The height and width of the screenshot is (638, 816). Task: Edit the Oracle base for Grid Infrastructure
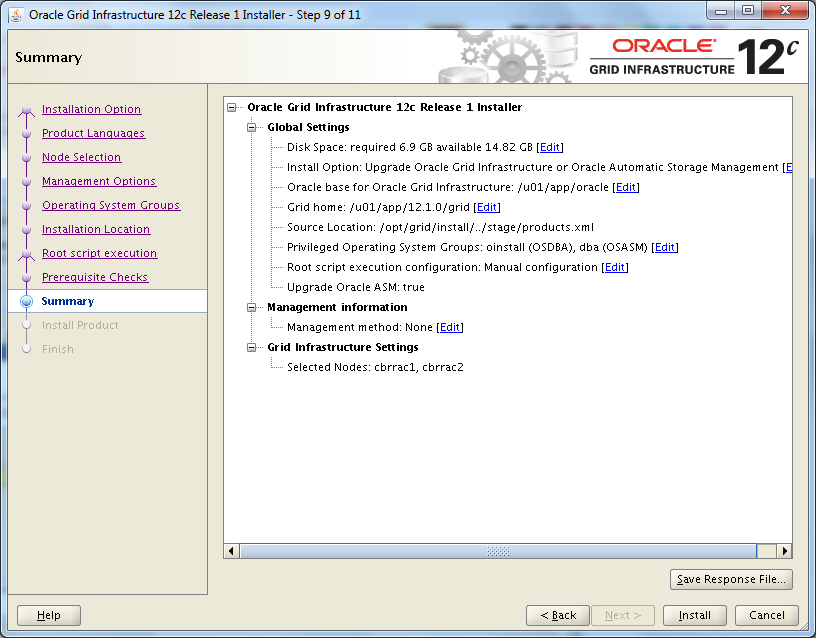pyautogui.click(x=626, y=187)
